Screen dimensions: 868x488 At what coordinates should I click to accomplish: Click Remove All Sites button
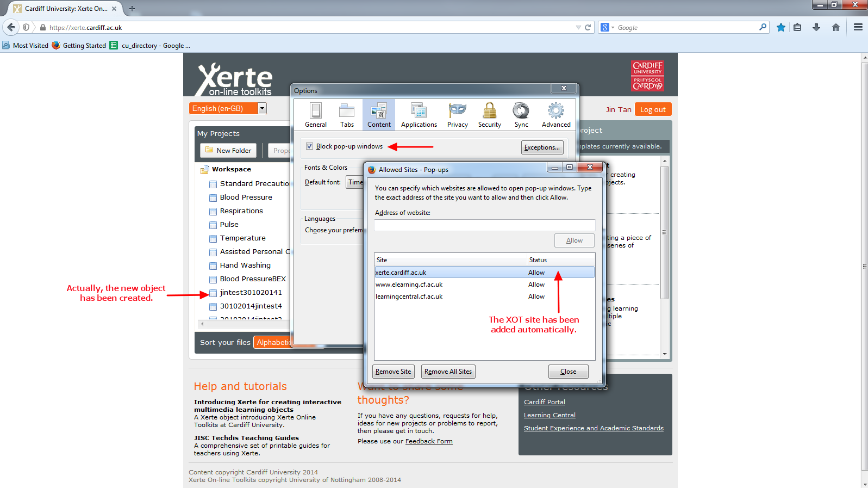[x=448, y=372]
